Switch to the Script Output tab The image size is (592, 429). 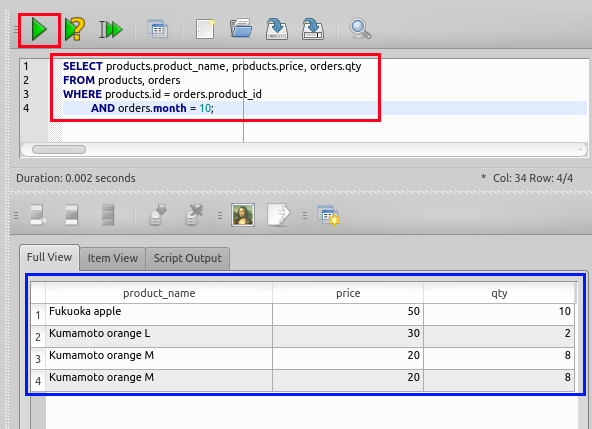(x=188, y=259)
